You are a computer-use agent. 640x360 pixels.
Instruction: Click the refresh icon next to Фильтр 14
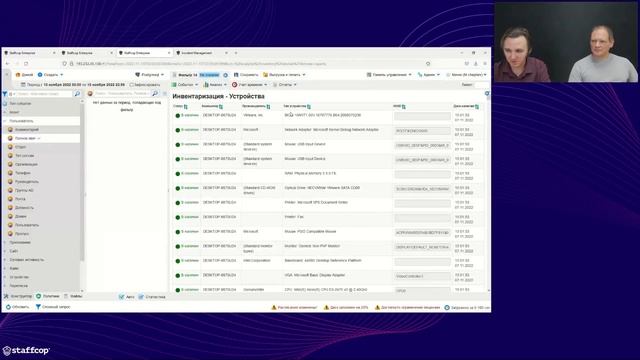(225, 75)
